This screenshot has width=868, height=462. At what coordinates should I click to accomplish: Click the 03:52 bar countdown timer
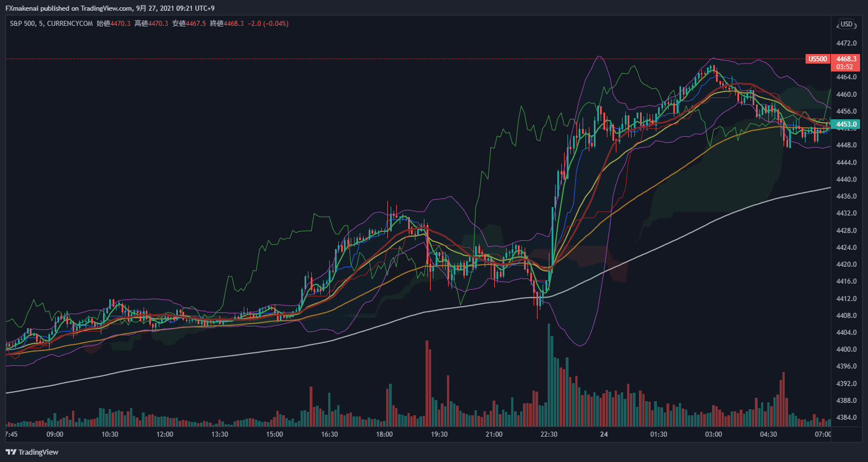click(844, 67)
